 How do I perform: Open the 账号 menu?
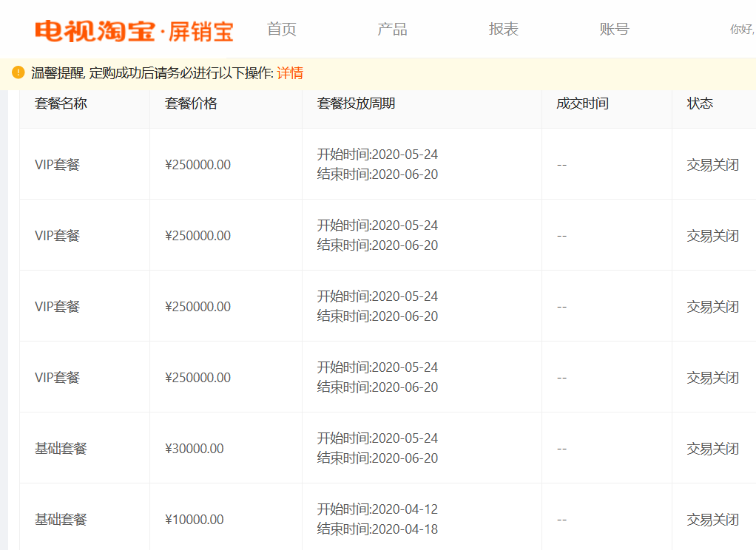coord(614,29)
